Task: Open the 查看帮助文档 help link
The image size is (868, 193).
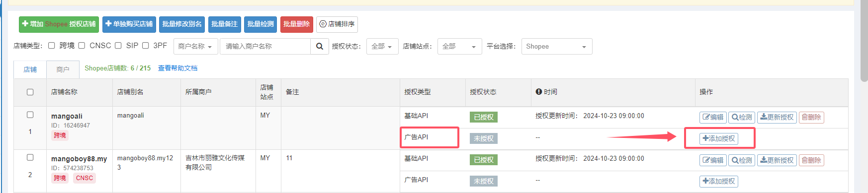Action: (177, 68)
